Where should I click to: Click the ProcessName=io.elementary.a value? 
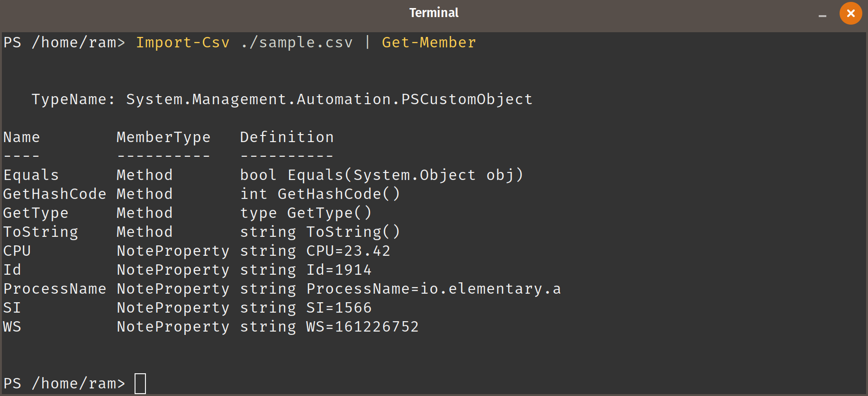click(x=434, y=289)
